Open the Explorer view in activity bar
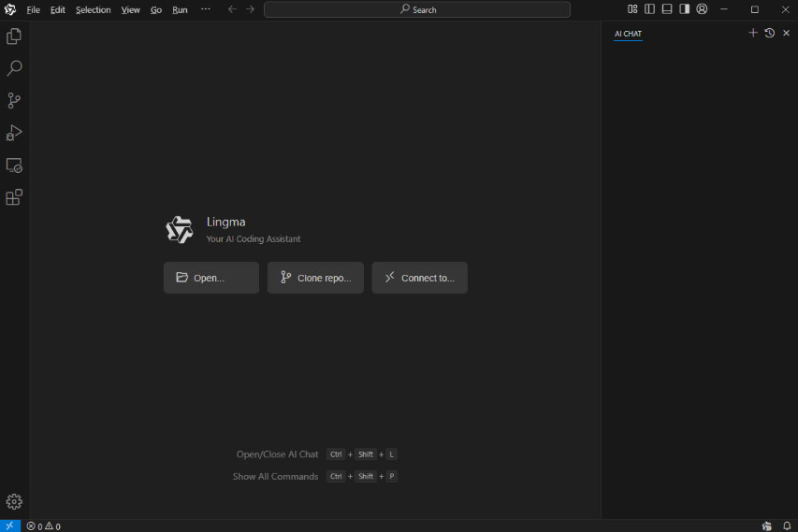This screenshot has width=798, height=532. click(x=14, y=36)
